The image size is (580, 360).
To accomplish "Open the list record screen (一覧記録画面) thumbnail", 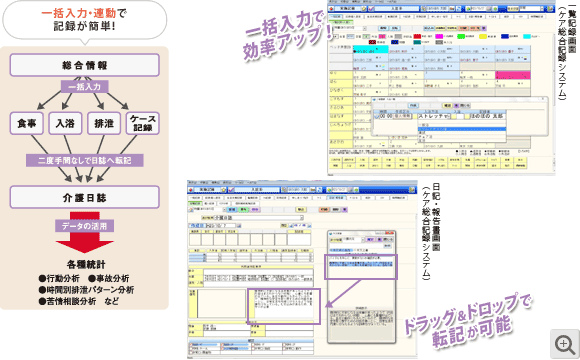I will pos(441,88).
